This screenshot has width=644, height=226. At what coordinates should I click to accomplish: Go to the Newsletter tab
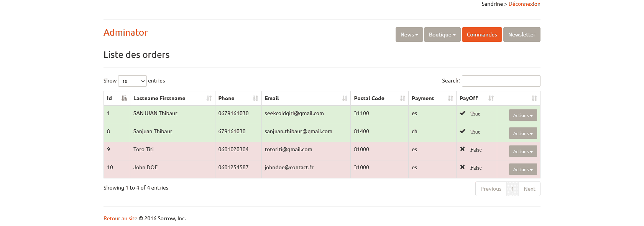click(x=522, y=35)
